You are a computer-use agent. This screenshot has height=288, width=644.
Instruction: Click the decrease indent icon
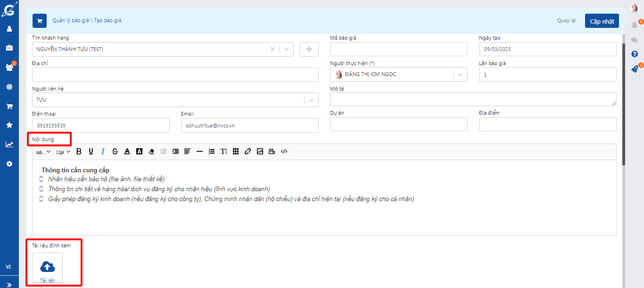pos(164,152)
